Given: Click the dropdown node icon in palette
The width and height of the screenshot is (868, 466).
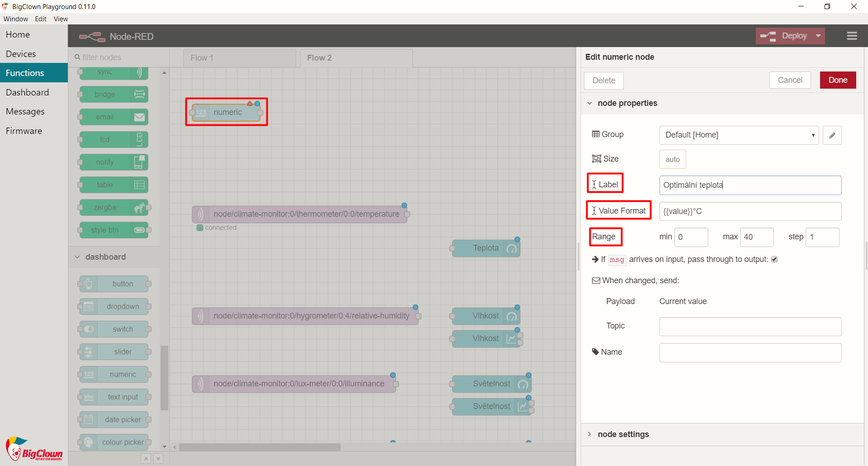Looking at the screenshot, I should pyautogui.click(x=89, y=306).
